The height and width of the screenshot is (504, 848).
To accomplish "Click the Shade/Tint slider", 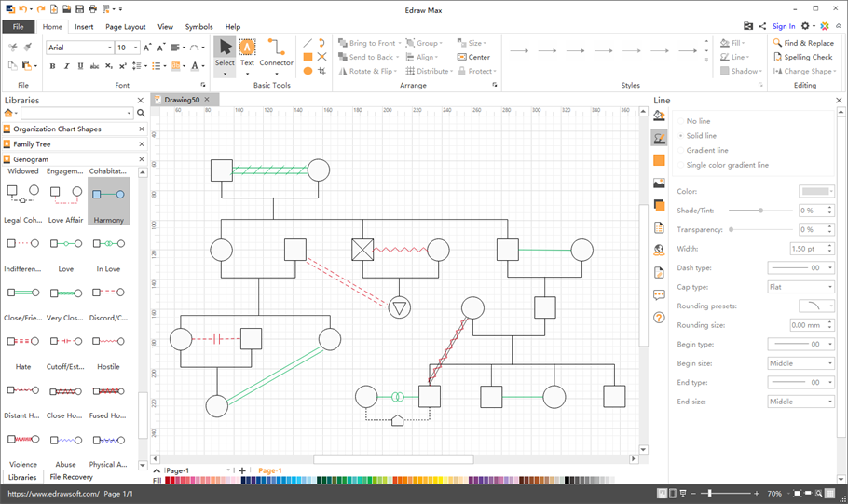I will point(760,211).
